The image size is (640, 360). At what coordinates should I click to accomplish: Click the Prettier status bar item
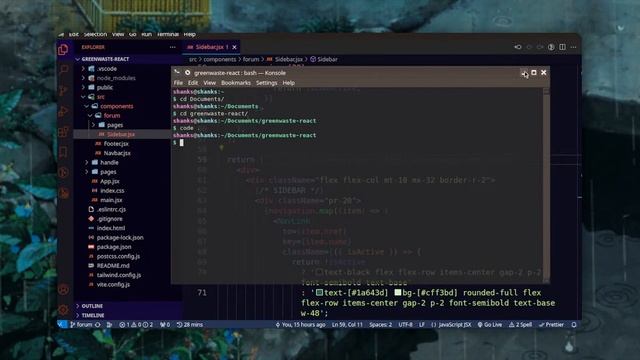tap(551, 325)
